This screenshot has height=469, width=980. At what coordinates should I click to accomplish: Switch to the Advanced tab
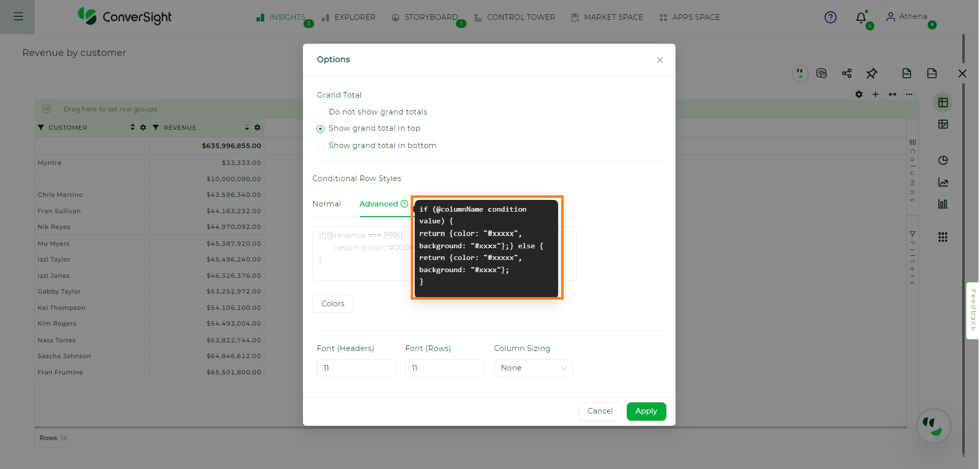379,204
